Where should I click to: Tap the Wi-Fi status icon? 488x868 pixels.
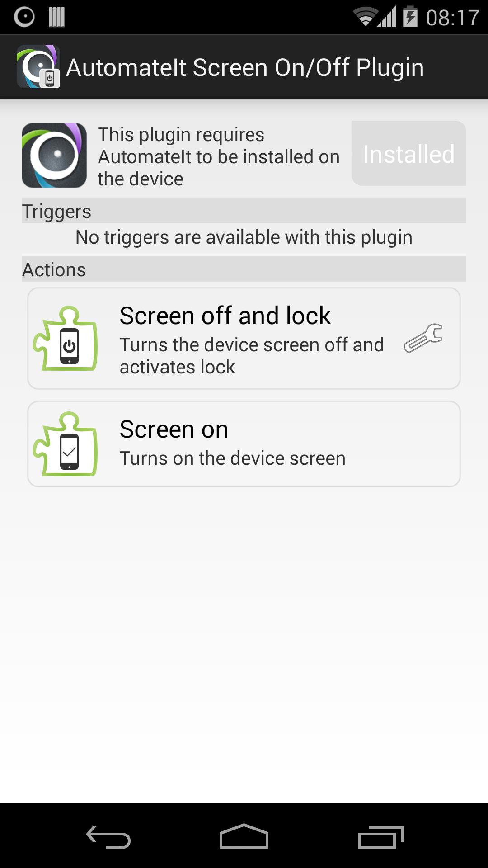pos(365,17)
